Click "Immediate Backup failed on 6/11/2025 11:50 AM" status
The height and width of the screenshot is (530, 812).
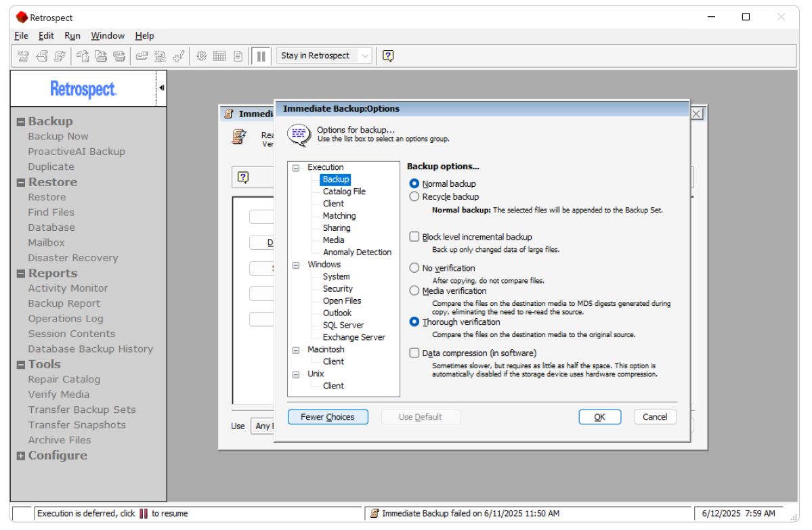pos(471,514)
